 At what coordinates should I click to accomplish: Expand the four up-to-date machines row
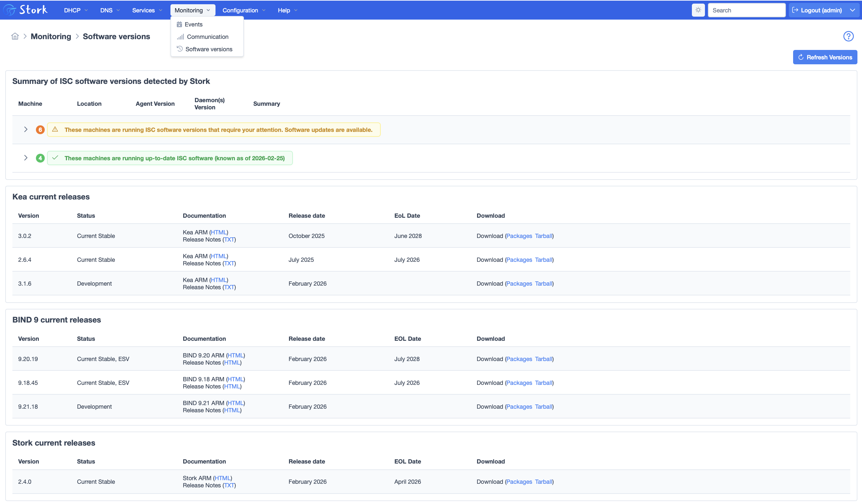click(26, 158)
